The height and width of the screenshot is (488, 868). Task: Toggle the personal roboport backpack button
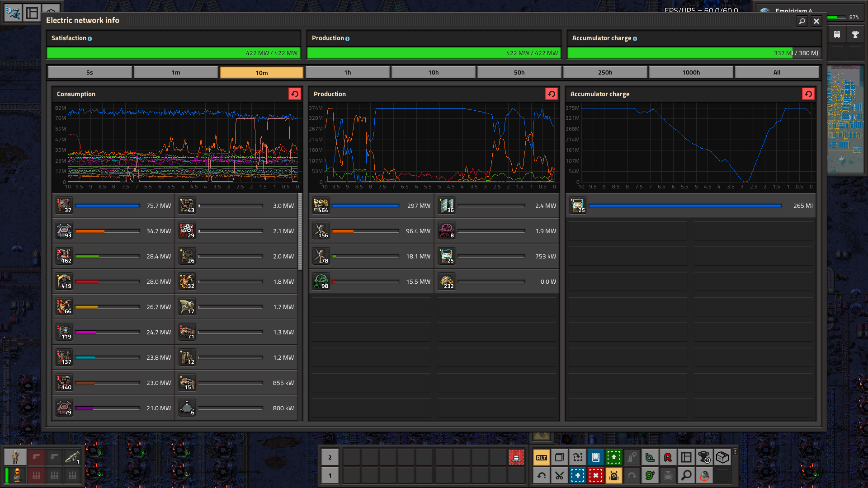pos(613,475)
